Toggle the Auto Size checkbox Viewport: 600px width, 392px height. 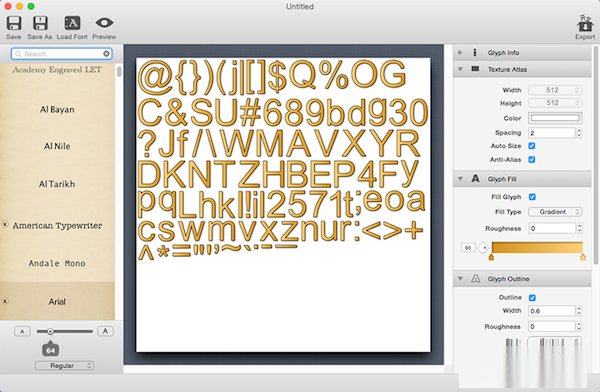[x=532, y=146]
